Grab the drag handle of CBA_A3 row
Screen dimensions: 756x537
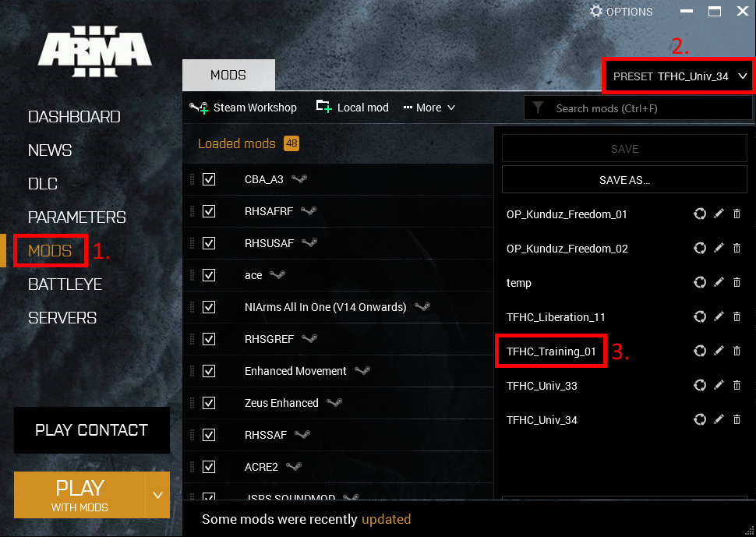click(x=192, y=179)
